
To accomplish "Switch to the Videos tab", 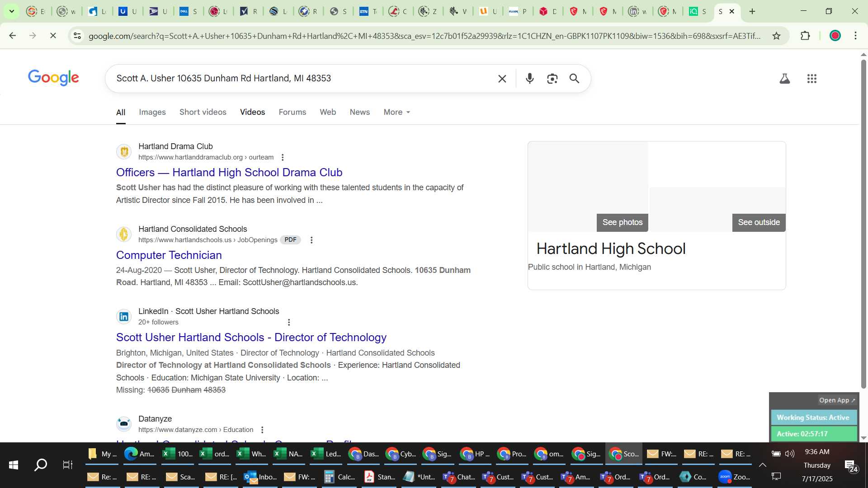I will click(252, 112).
